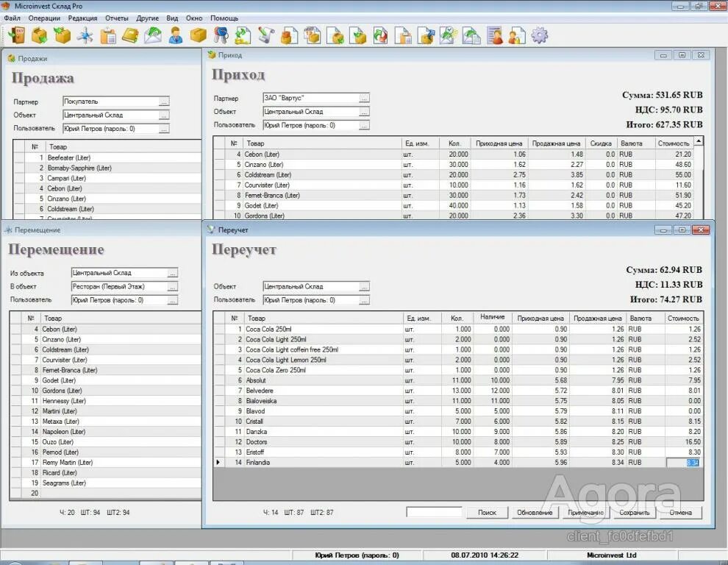Click row selector beside Finlandia row
Image resolution: width=728 pixels, height=565 pixels.
pos(219,462)
